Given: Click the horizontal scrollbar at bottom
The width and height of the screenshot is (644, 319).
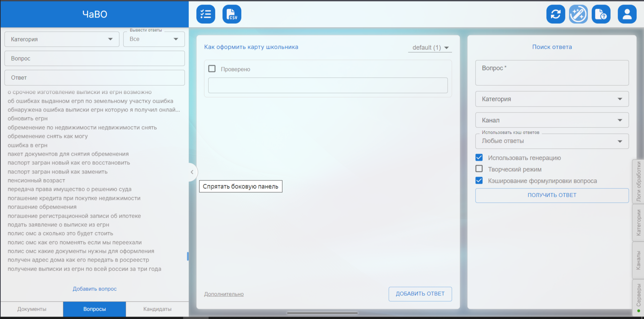Looking at the screenshot, I should click(x=322, y=313).
